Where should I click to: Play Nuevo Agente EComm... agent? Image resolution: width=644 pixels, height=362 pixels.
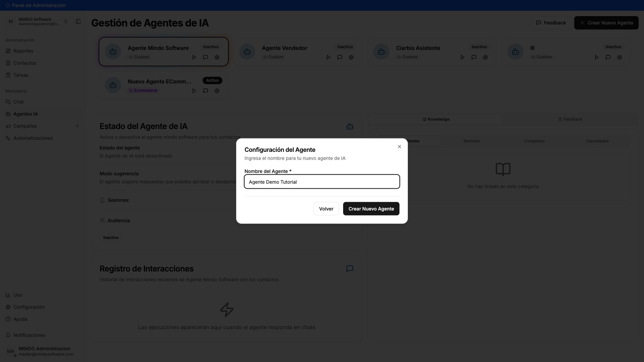click(x=194, y=91)
